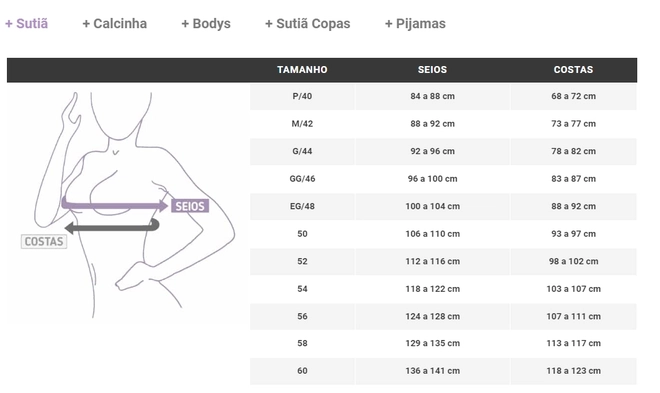Select the + Bodys tab

(206, 24)
